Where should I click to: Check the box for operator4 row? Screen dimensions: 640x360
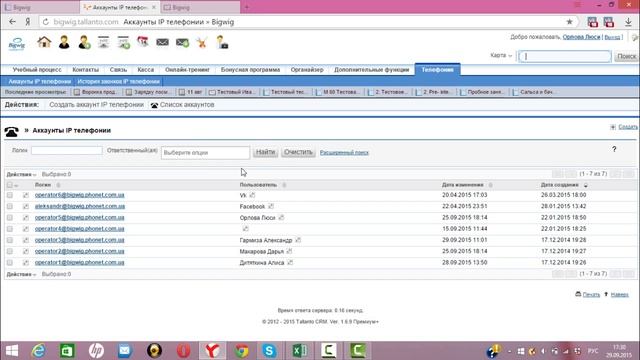tap(9, 229)
